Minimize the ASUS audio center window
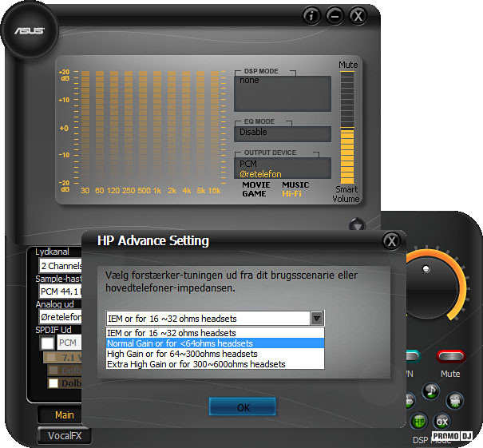The width and height of the screenshot is (483, 448). click(x=335, y=15)
